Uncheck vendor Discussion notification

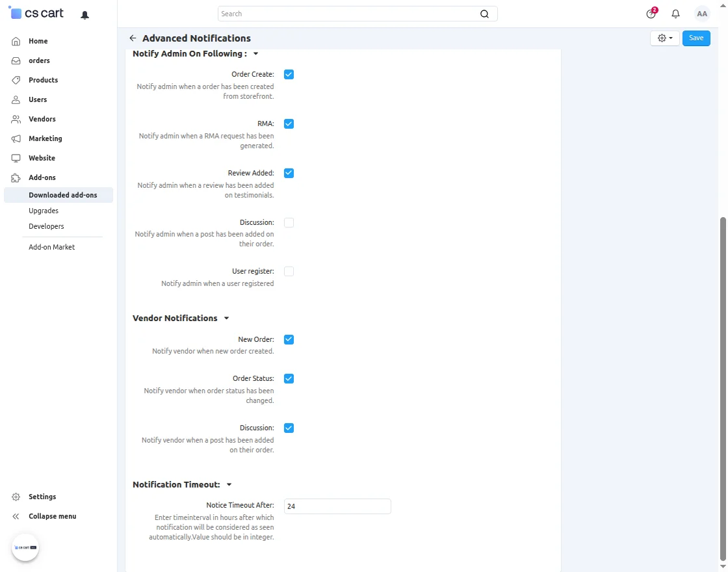(x=289, y=428)
